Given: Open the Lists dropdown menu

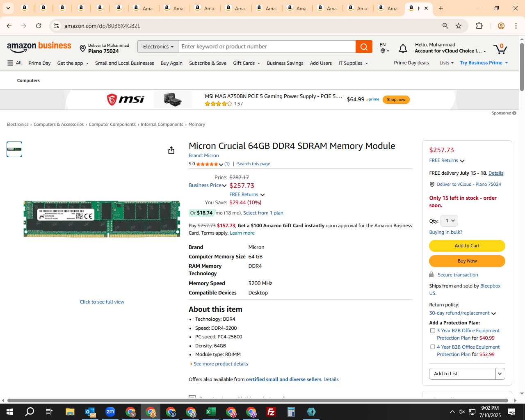Looking at the screenshot, I should click(446, 63).
